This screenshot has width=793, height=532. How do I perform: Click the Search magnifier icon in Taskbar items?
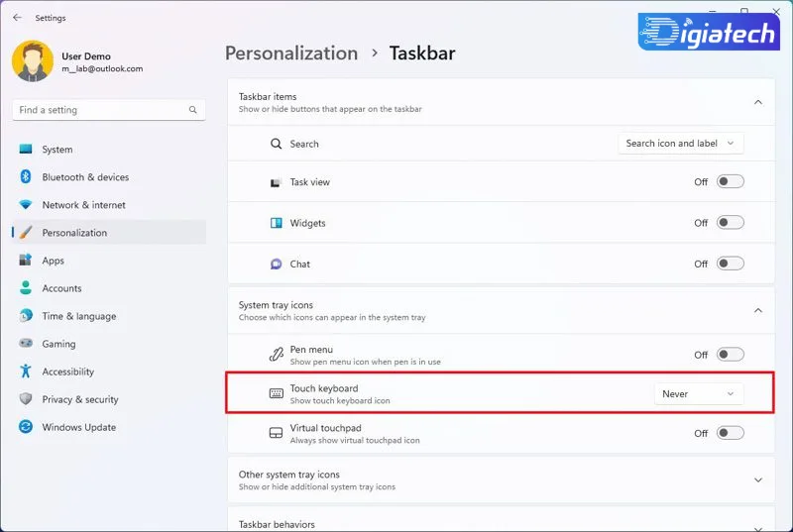pyautogui.click(x=276, y=144)
